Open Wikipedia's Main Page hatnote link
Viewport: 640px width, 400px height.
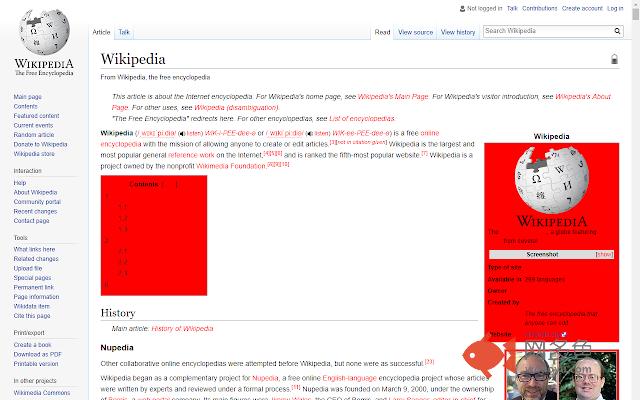[x=393, y=97]
